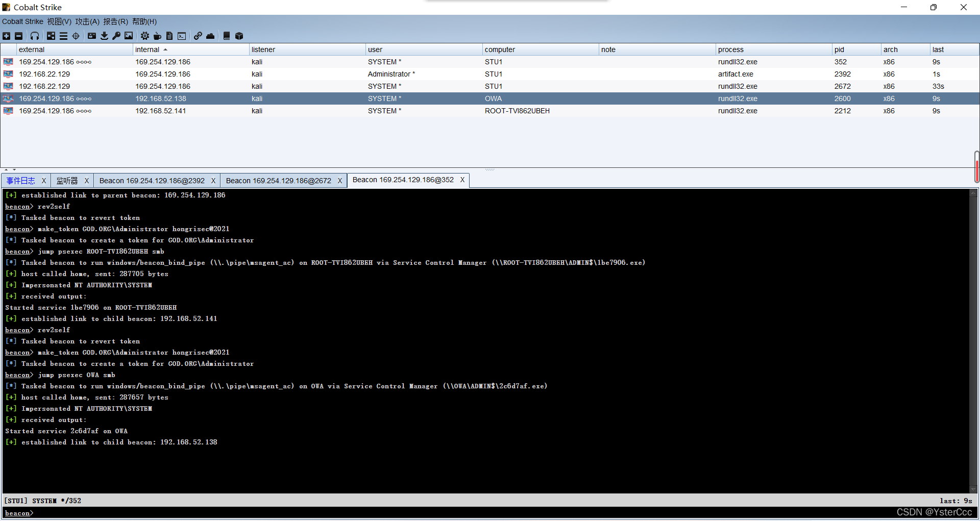This screenshot has height=521, width=980.
Task: Click the cloud Manage Web Server icon
Action: point(210,36)
